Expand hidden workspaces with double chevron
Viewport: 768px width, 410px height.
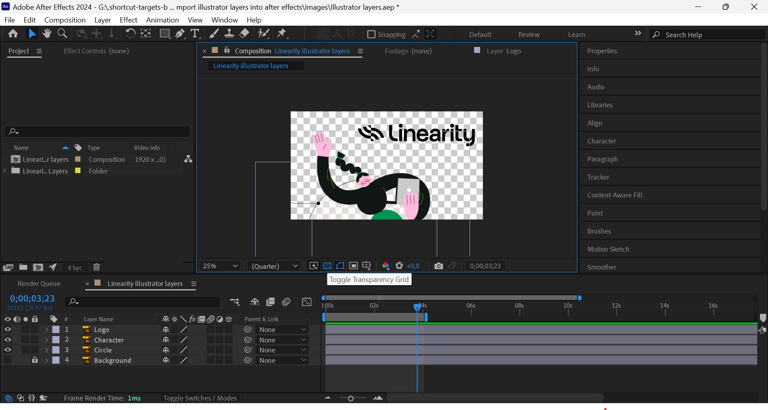pyautogui.click(x=638, y=33)
